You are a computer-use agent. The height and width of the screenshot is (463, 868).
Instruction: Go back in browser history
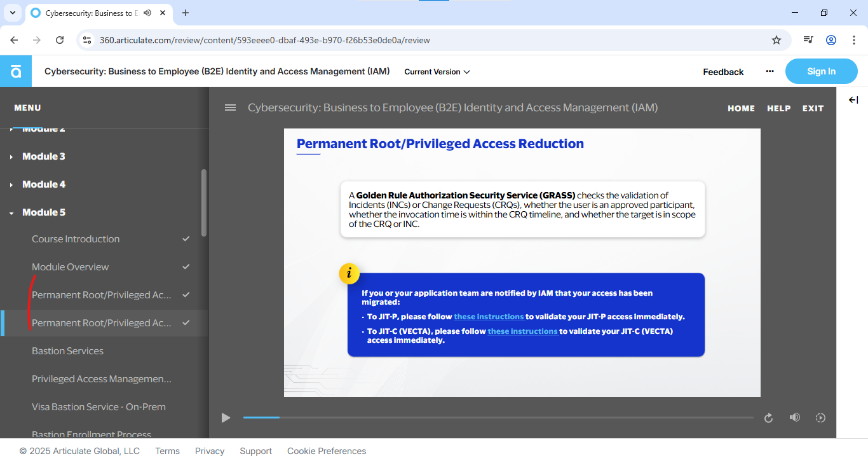click(14, 40)
